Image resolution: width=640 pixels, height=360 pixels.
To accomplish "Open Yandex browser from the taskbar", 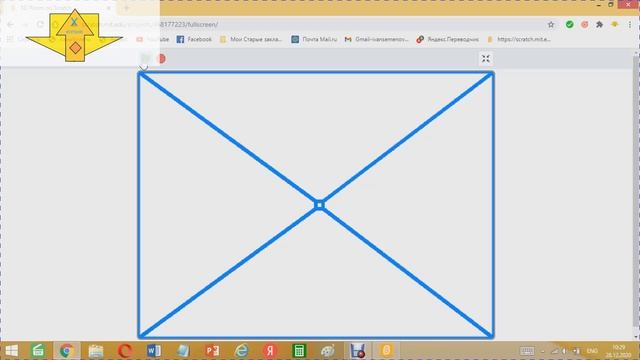I will pyautogui.click(x=270, y=351).
